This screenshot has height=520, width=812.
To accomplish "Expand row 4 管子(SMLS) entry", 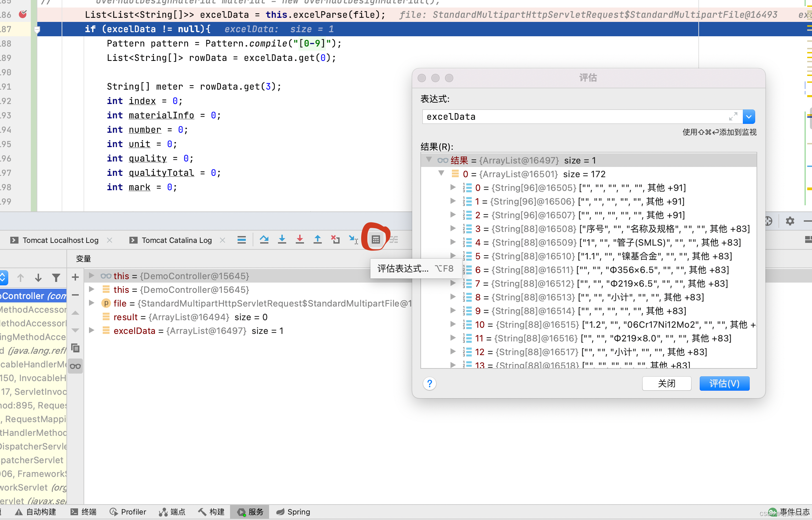I will (x=453, y=242).
